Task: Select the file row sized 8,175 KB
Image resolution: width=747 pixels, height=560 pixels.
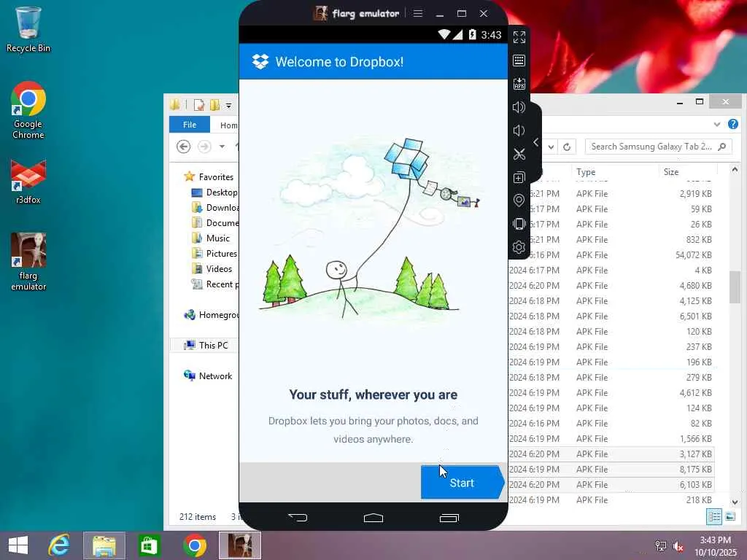Action: [612, 469]
